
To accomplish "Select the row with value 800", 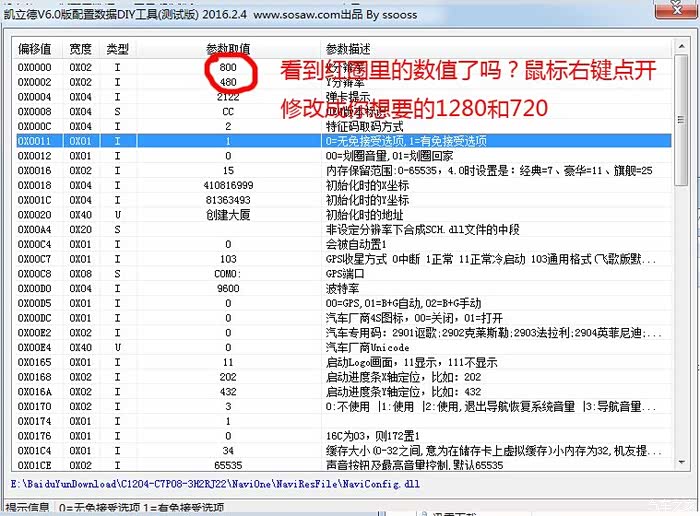I will pos(228,67).
